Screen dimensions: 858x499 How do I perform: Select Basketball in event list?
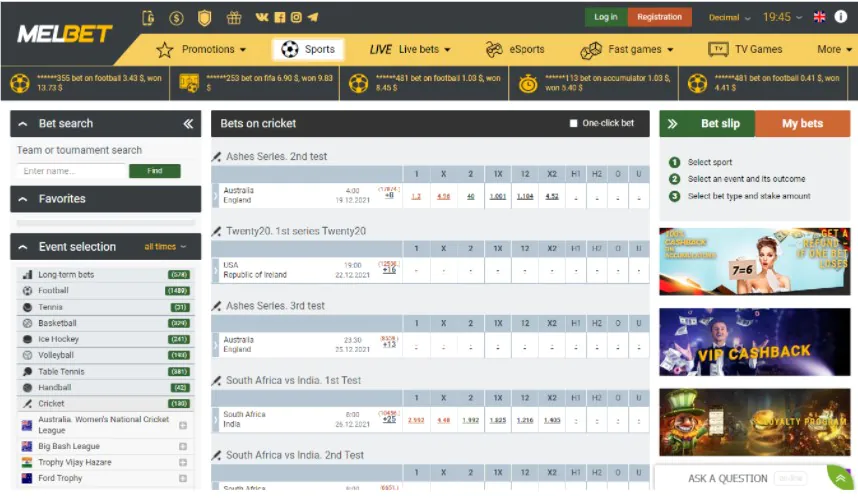click(105, 323)
